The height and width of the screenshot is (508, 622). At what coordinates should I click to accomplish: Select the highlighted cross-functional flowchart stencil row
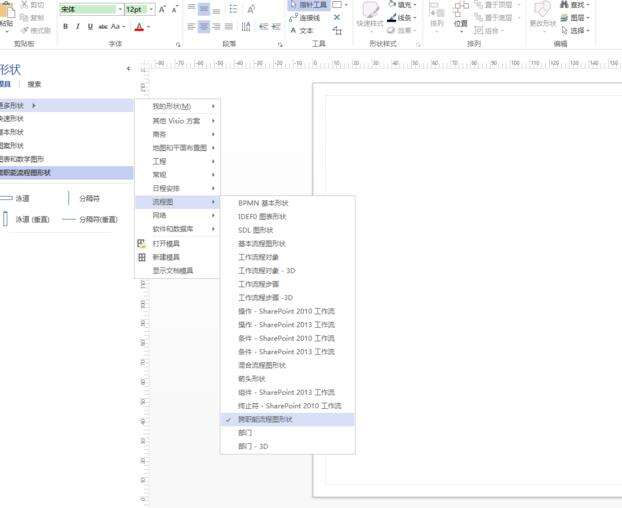(x=66, y=173)
